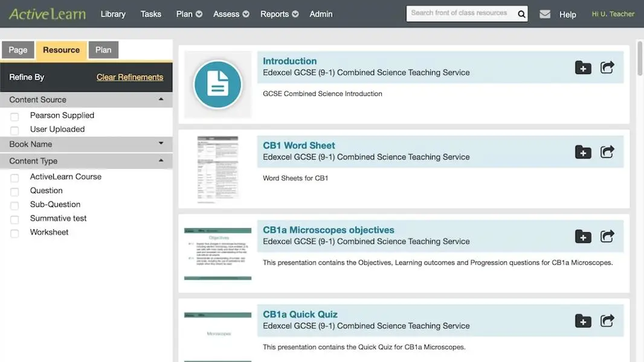This screenshot has height=362, width=644.
Task: Add CB1 Word Sheet to folder
Action: point(583,151)
